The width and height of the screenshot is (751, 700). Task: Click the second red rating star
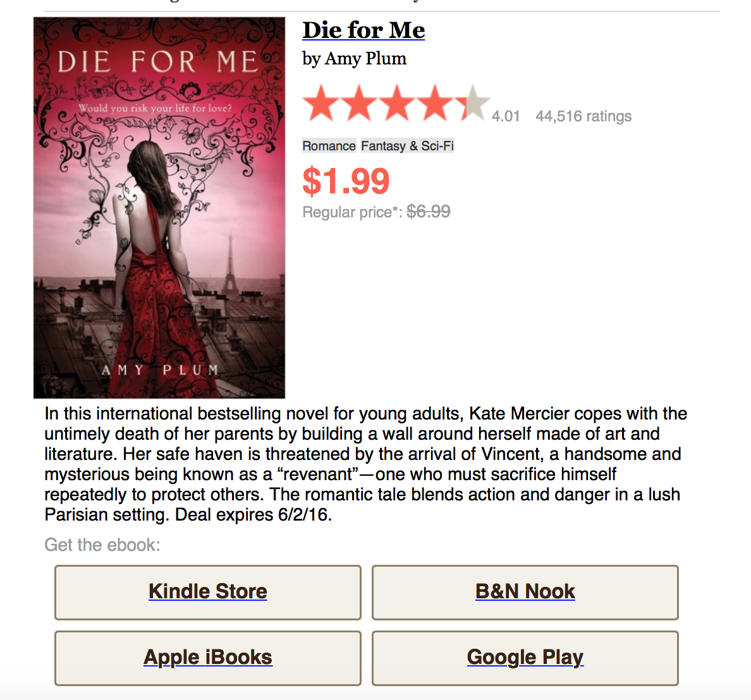tap(360, 104)
